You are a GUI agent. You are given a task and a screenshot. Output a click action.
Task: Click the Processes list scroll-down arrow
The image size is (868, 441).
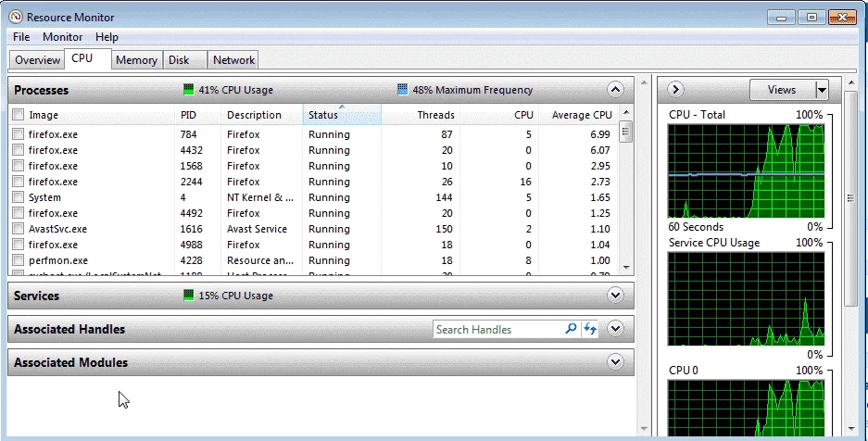pyautogui.click(x=626, y=268)
